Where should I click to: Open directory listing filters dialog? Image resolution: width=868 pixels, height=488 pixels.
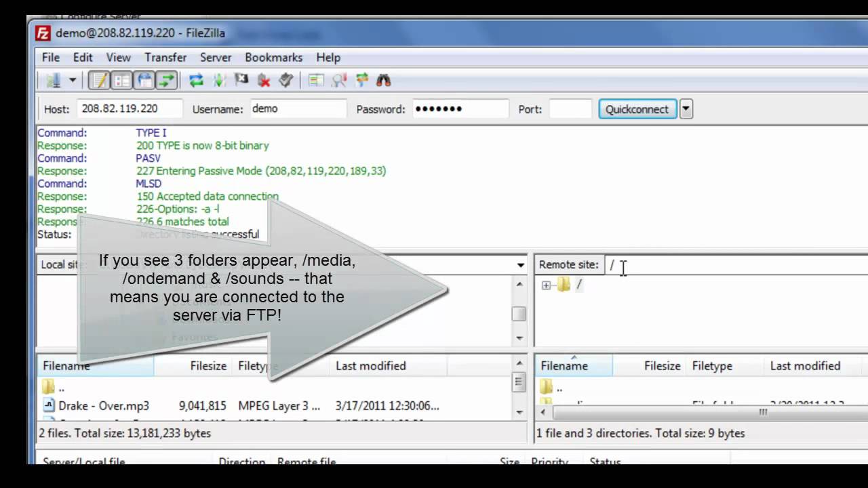[x=316, y=81]
